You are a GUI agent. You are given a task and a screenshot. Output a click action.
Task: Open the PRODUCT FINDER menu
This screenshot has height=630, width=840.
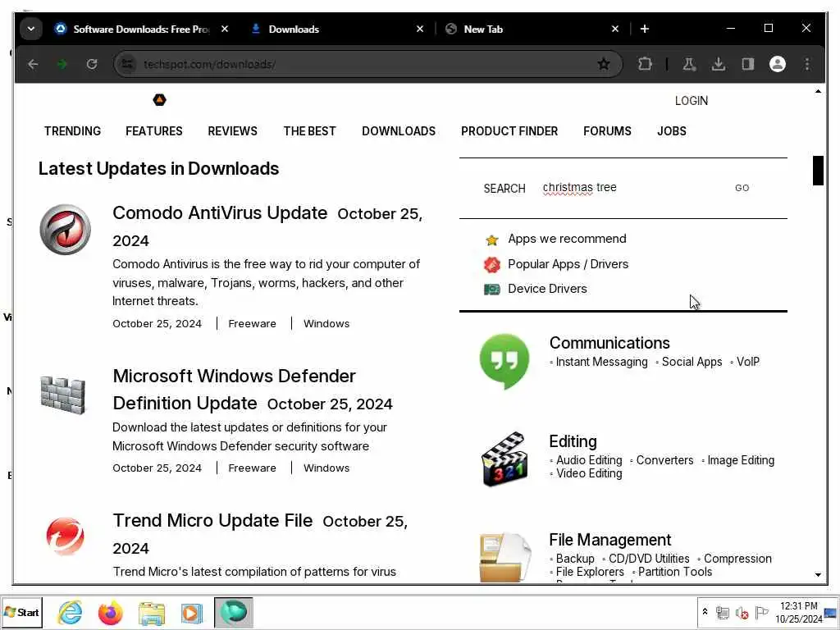tap(509, 131)
